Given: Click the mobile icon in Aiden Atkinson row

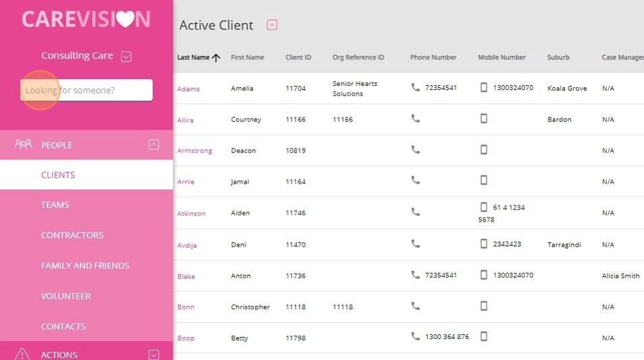Looking at the screenshot, I should (484, 207).
